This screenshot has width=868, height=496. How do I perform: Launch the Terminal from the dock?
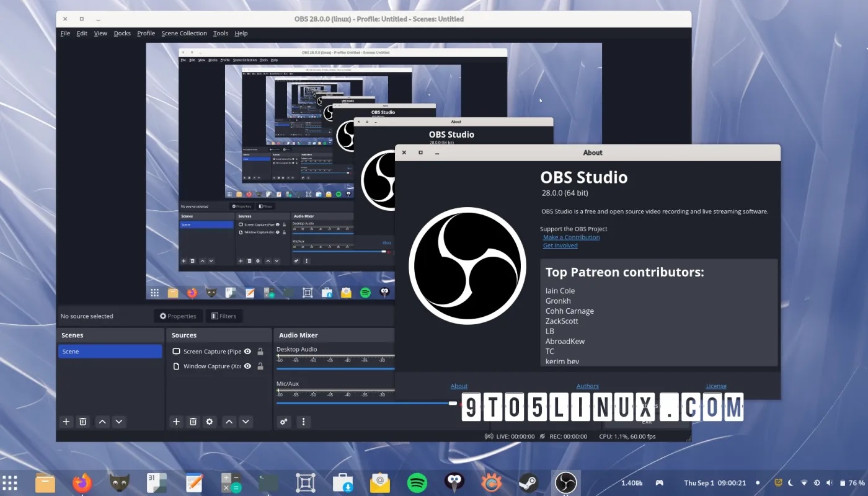[268, 482]
